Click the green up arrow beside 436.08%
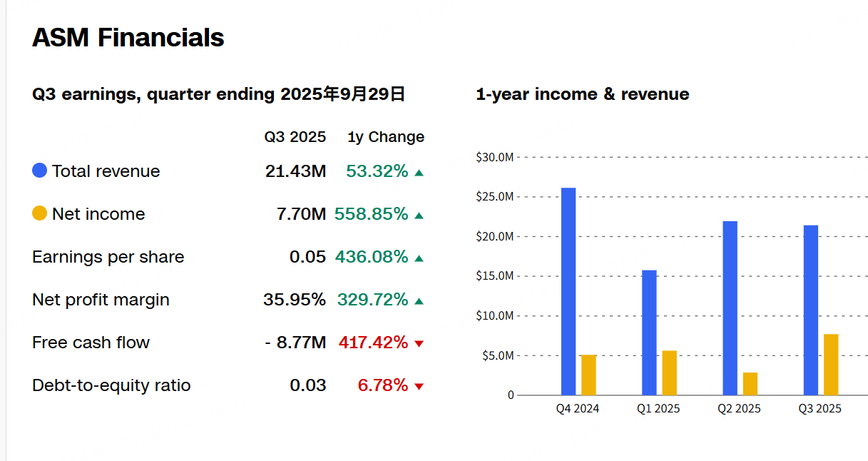This screenshot has height=461, width=868. (x=419, y=258)
